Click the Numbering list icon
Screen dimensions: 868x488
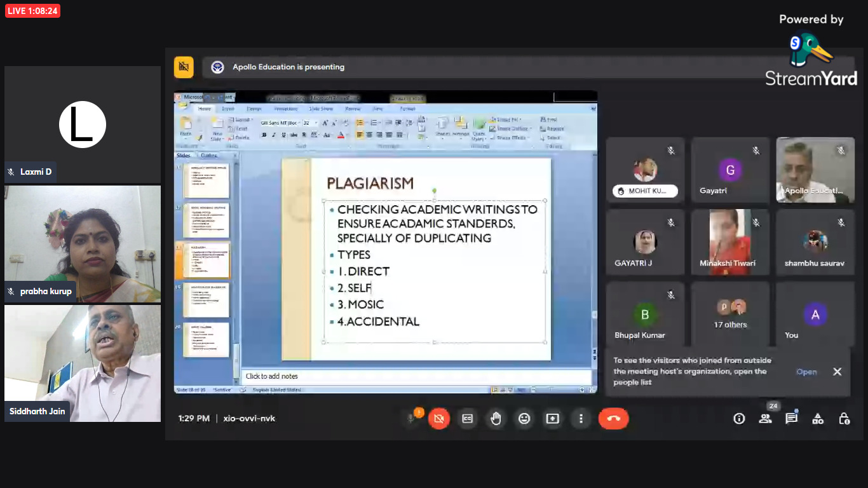(374, 123)
